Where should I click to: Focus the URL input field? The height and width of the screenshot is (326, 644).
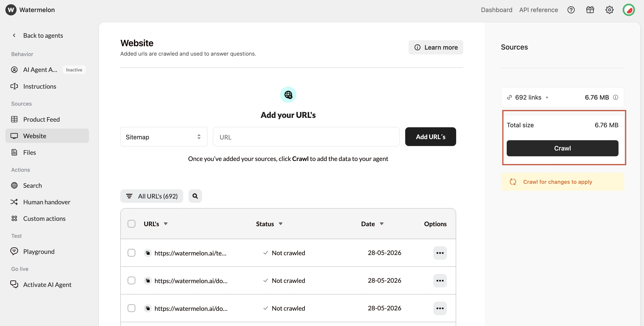[x=306, y=137]
